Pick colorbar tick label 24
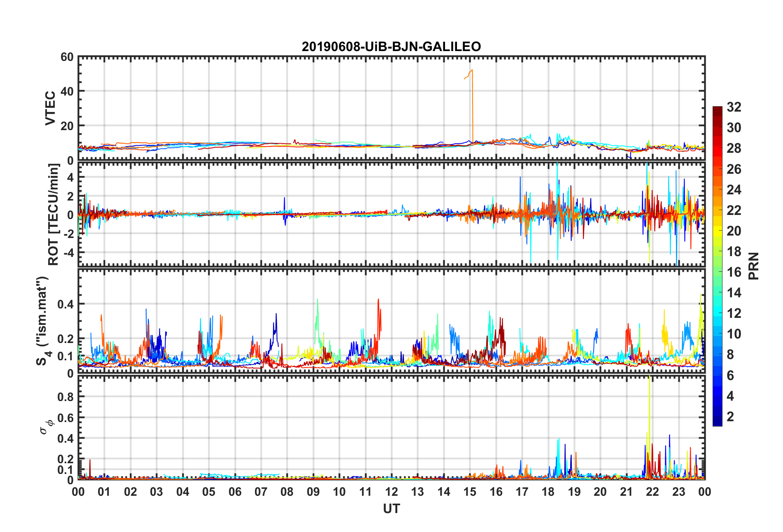The height and width of the screenshot is (532, 783). (x=734, y=189)
